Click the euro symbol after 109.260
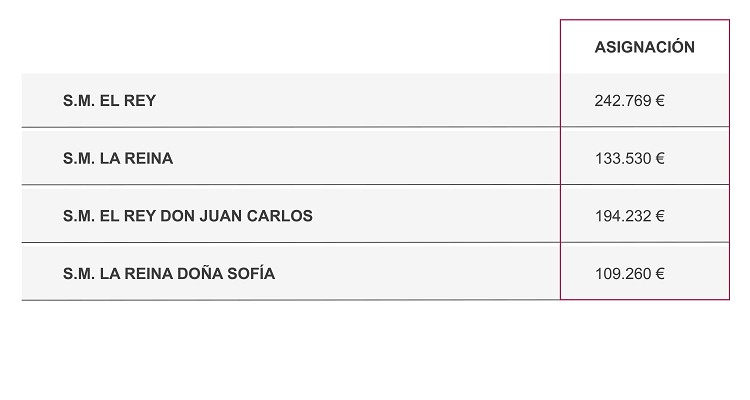750x400 pixels. pyautogui.click(x=660, y=273)
